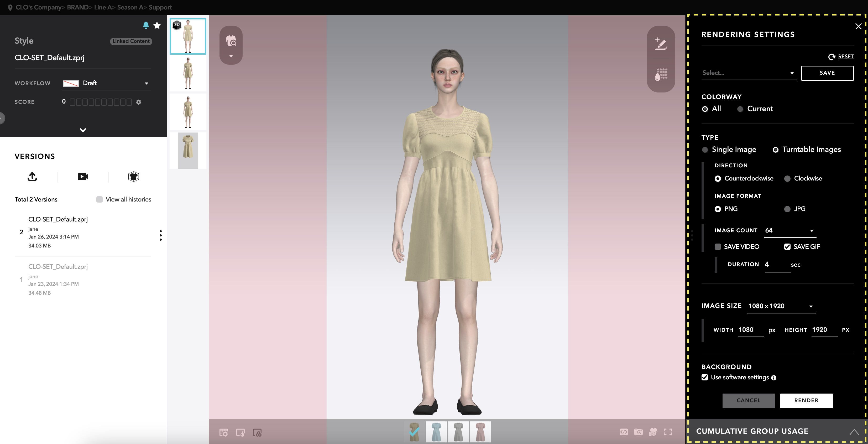
Task: Select the blue dress colorway swatch
Action: [x=436, y=432]
